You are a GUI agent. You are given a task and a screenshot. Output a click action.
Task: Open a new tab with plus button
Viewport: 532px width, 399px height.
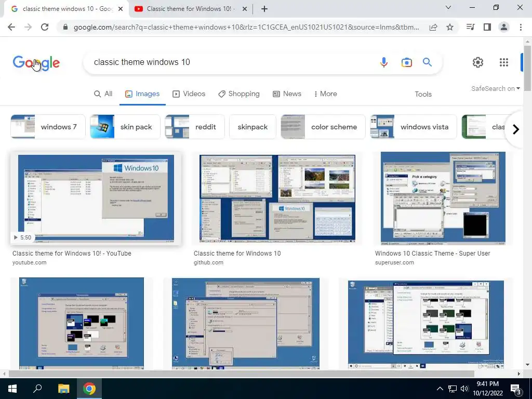click(264, 9)
